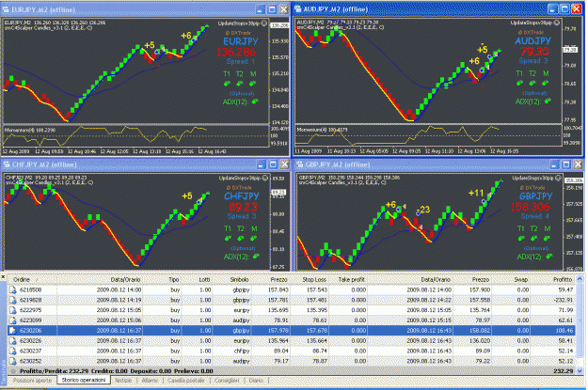The width and height of the screenshot is (588, 390).
Task: Click the order icon for the eurjpy 16:37 trade
Action: [13, 340]
